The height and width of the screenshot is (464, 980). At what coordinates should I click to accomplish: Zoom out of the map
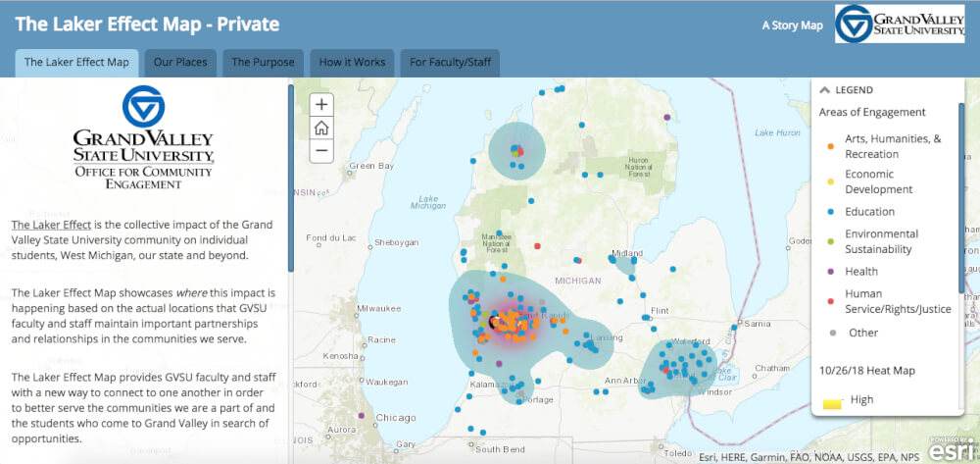pyautogui.click(x=321, y=151)
